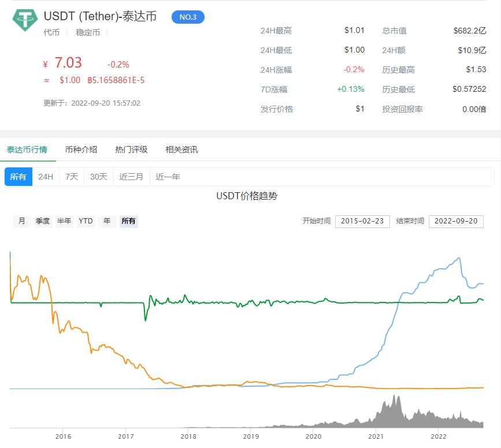
Task: Select the 年 period option
Action: pyautogui.click(x=106, y=221)
